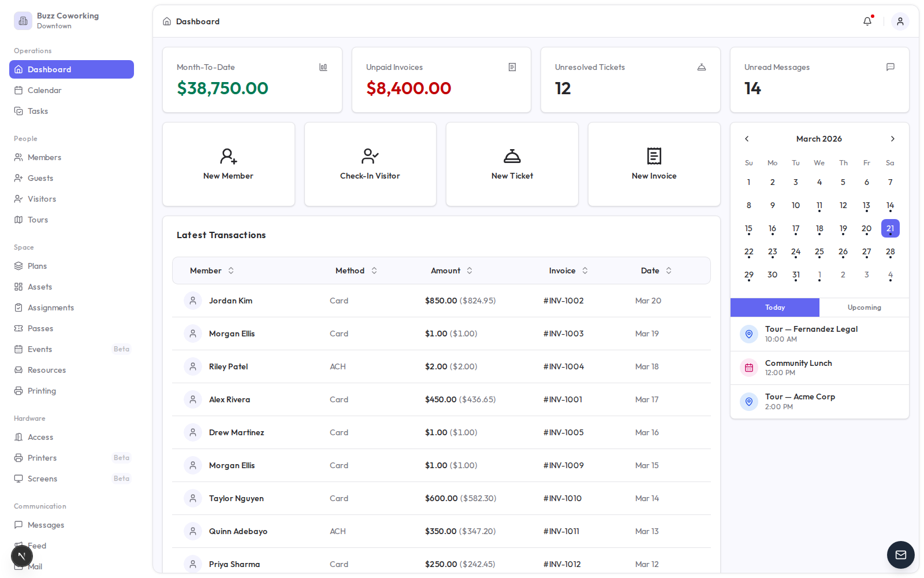Viewport: 924px width, 578px height.
Task: Open the email widget in bottom-right corner
Action: click(900, 555)
